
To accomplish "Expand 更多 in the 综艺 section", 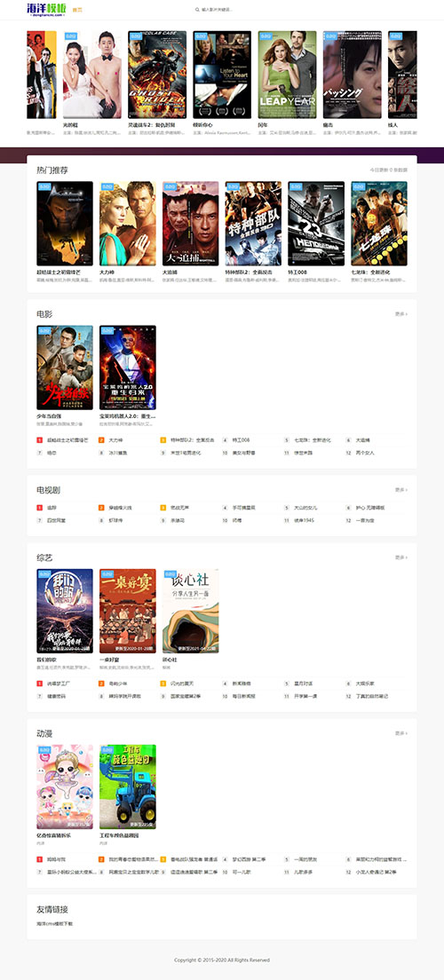I will (400, 557).
